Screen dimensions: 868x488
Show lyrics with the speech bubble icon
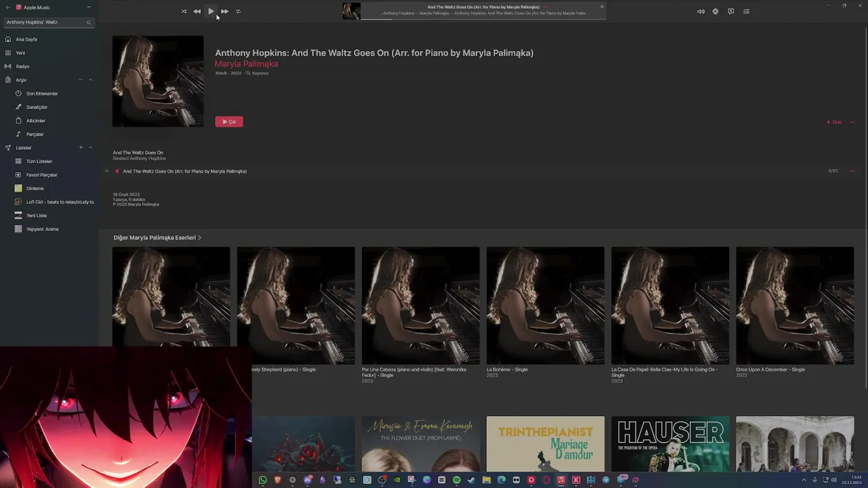(731, 12)
